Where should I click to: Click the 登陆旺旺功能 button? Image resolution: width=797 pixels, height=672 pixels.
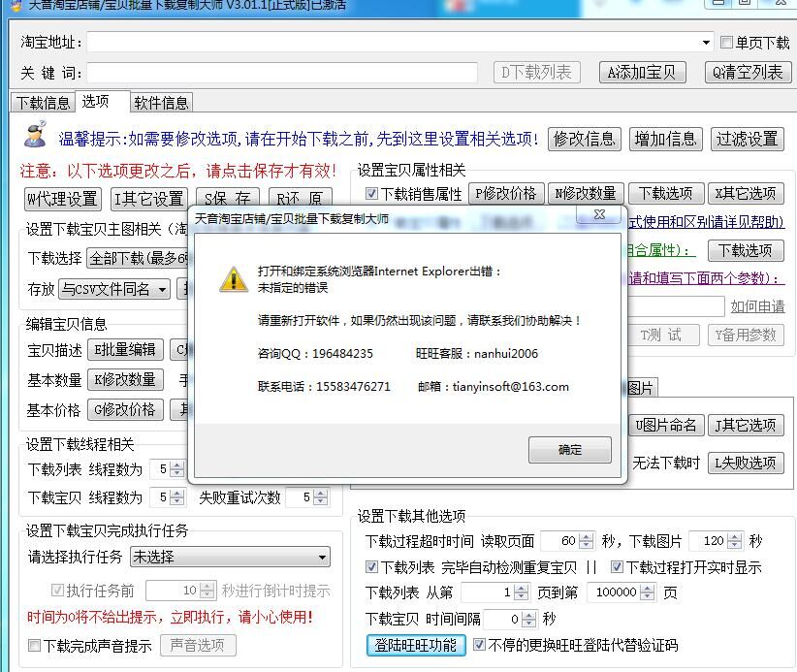(416, 645)
